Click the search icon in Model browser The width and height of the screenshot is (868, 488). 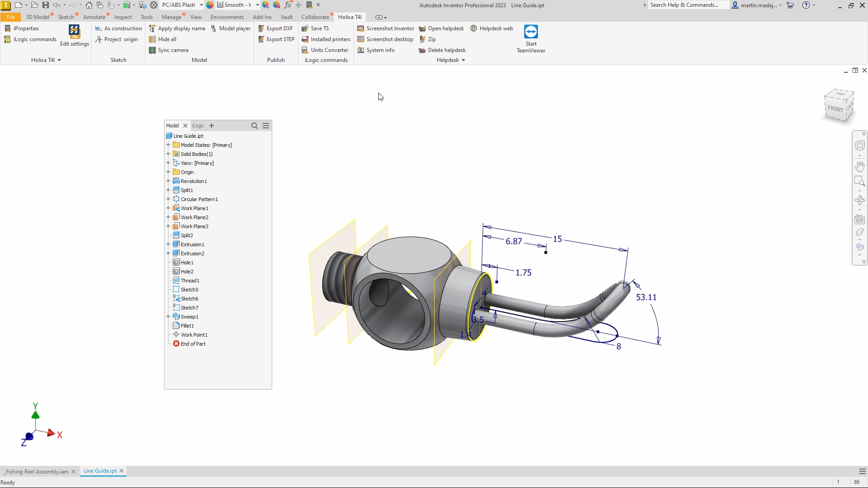pyautogui.click(x=255, y=126)
